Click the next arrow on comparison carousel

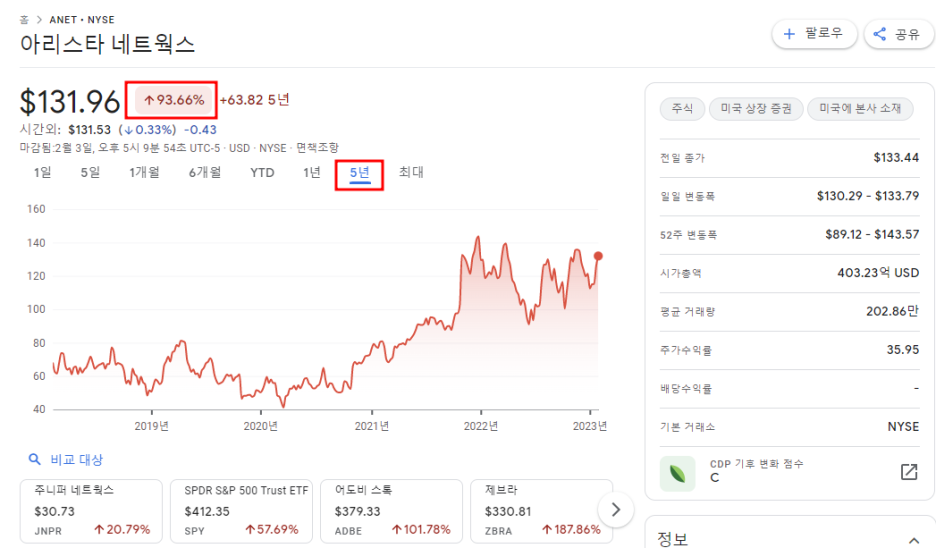click(x=615, y=509)
